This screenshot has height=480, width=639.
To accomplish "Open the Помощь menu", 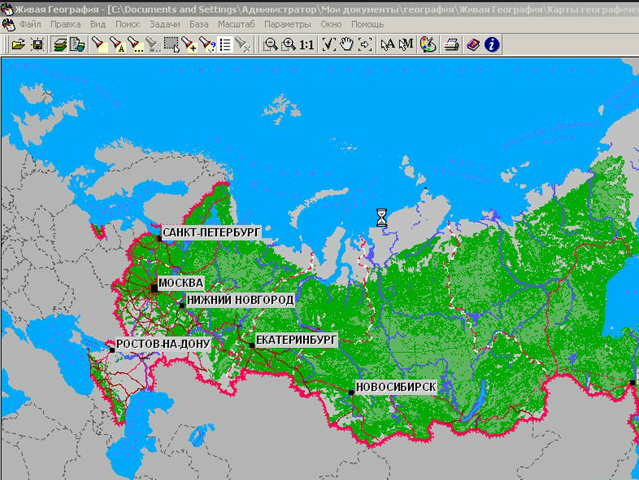I will pyautogui.click(x=367, y=23).
